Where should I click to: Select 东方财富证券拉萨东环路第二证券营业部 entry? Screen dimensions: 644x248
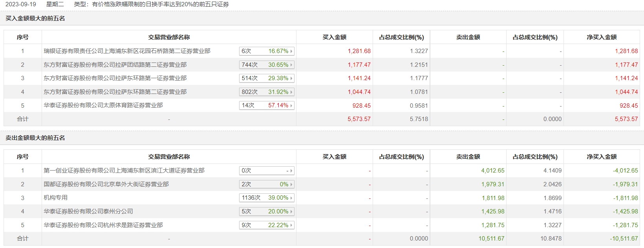click(115, 92)
